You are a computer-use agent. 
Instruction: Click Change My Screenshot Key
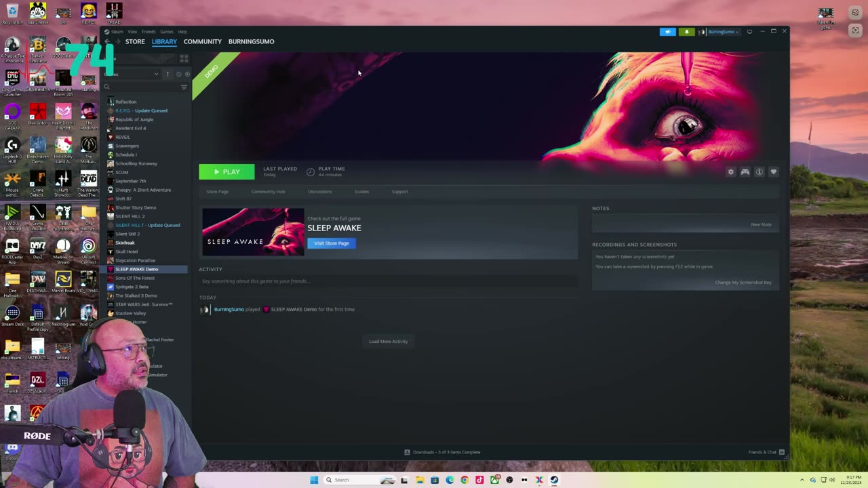[743, 283]
